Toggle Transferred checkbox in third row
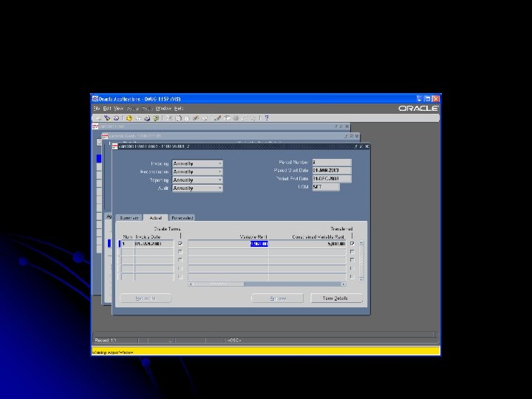 click(x=352, y=260)
